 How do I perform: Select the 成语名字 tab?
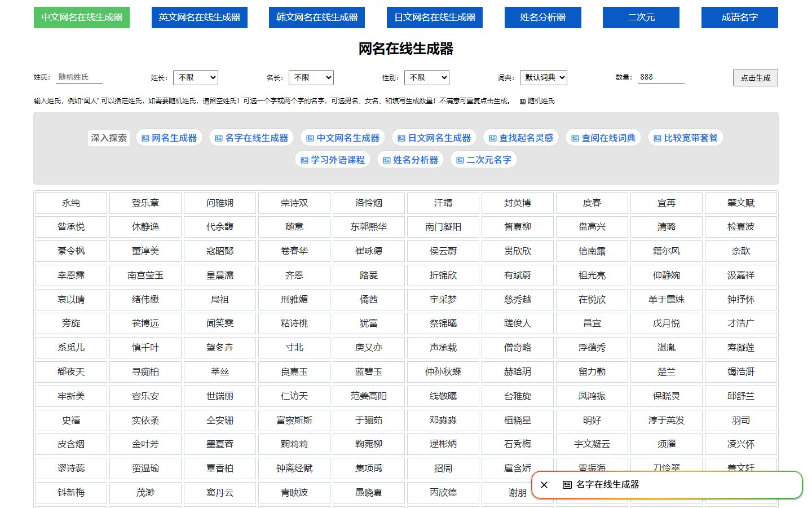pos(740,17)
